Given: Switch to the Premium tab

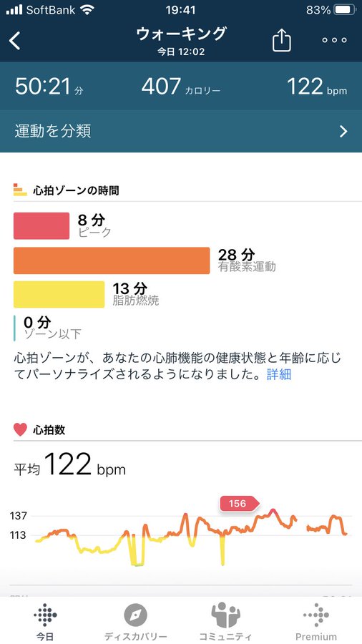Looking at the screenshot, I should point(316,622).
